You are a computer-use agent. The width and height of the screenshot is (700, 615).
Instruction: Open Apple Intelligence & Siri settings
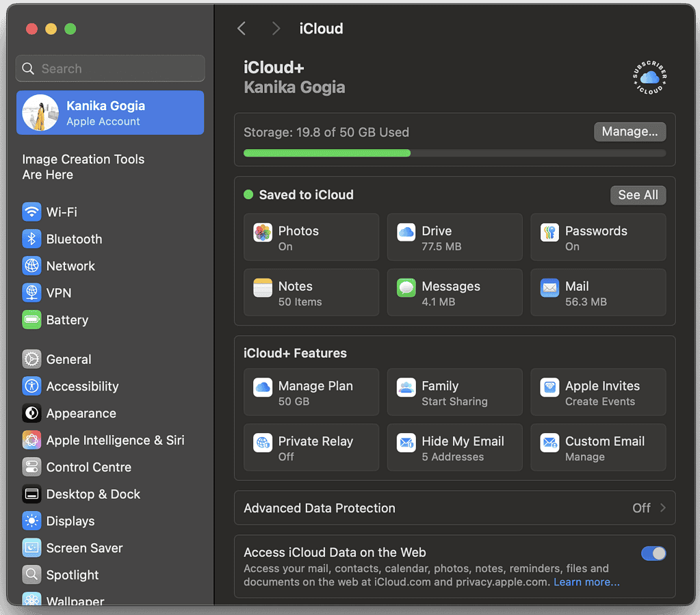pos(115,441)
